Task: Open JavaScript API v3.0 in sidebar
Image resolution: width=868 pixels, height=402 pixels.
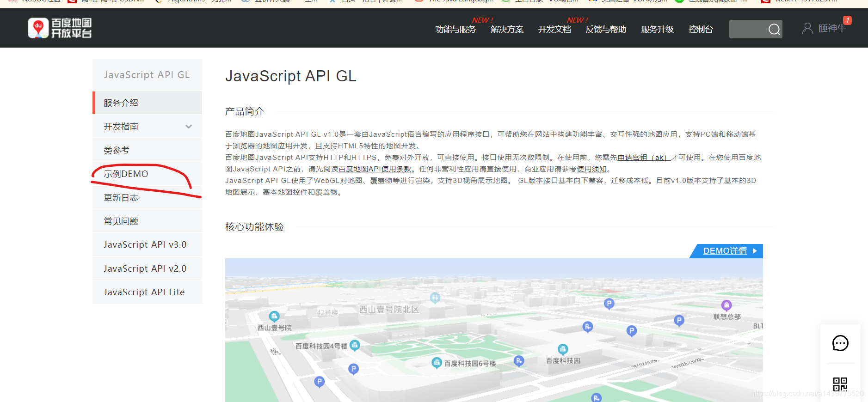Action: [x=147, y=245]
